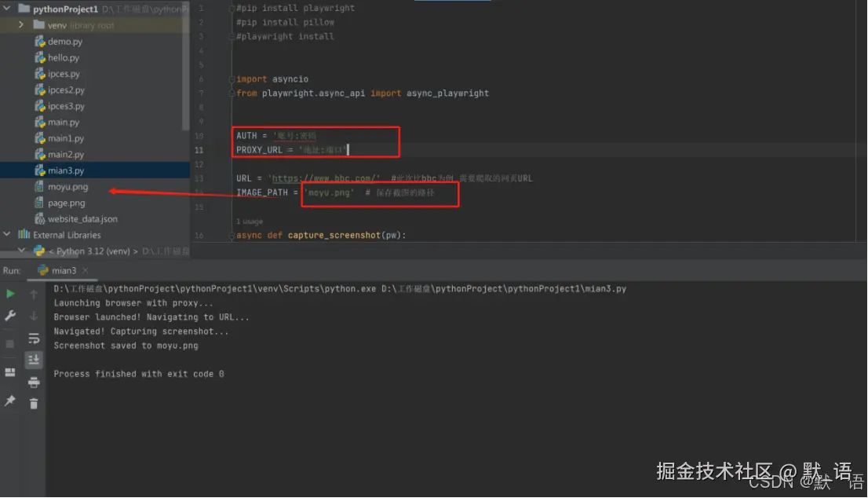
Task: Click '#pip install playwright' comment
Action: (295, 9)
